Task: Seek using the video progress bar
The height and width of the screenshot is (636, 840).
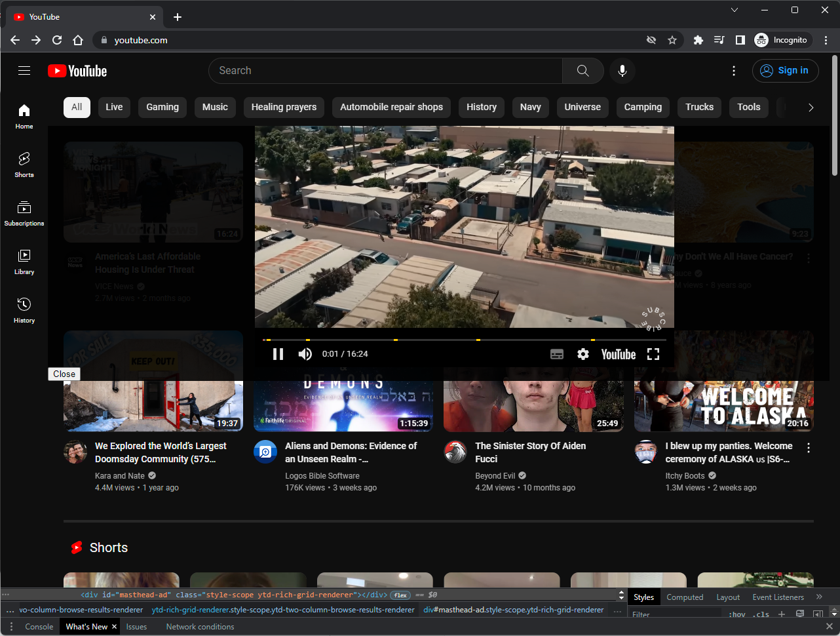Action: pos(465,340)
